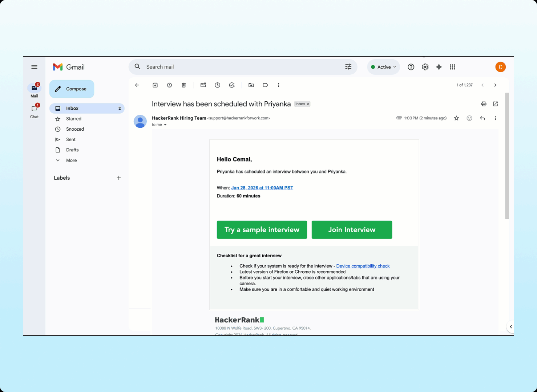Show search options filter icon
The height and width of the screenshot is (392, 537).
point(348,67)
